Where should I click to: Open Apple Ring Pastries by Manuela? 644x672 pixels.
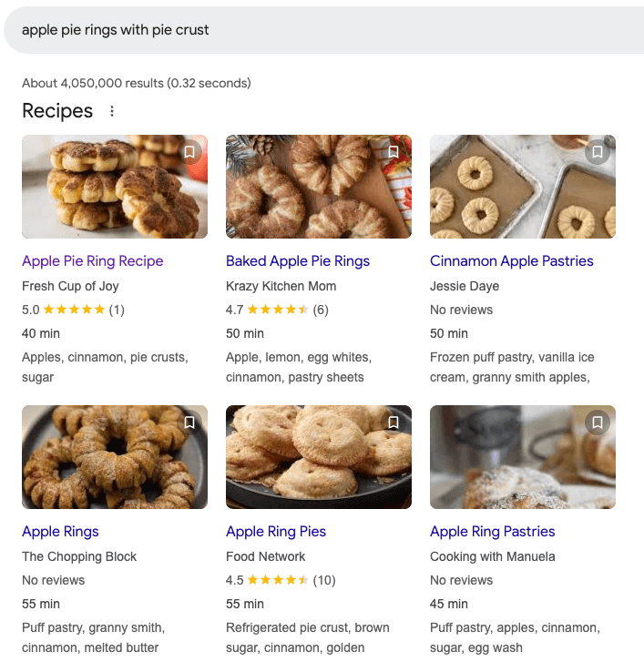(x=492, y=531)
